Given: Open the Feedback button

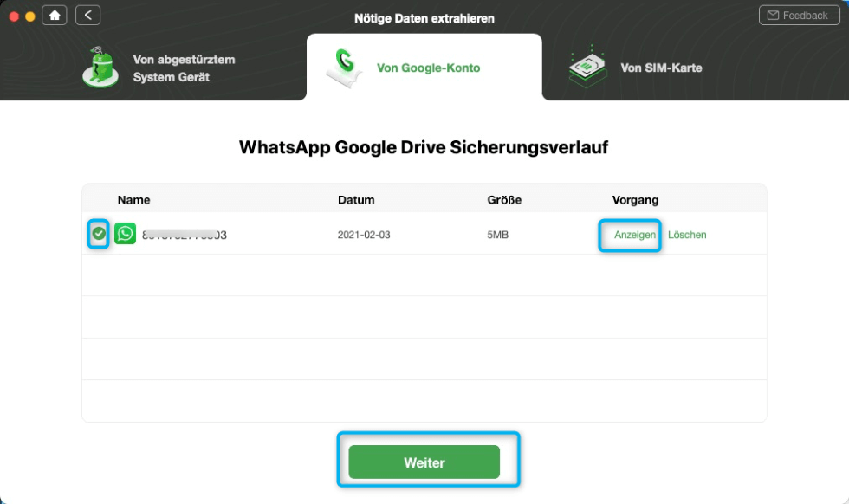Looking at the screenshot, I should pos(799,16).
